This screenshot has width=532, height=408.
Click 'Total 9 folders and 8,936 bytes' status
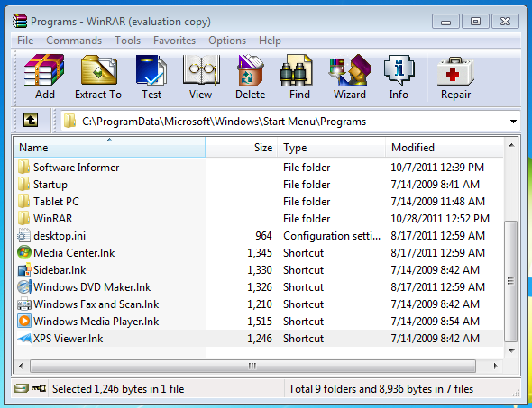pos(381,389)
